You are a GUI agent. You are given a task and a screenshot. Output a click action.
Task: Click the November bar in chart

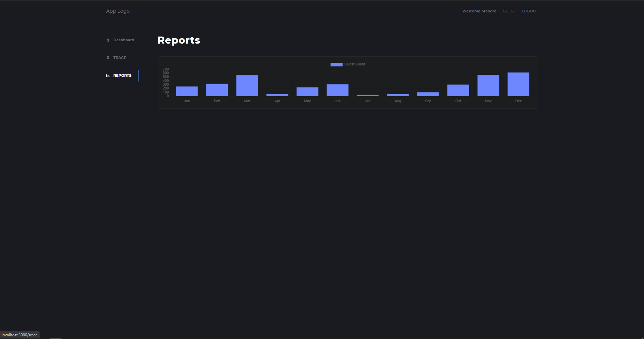click(488, 86)
